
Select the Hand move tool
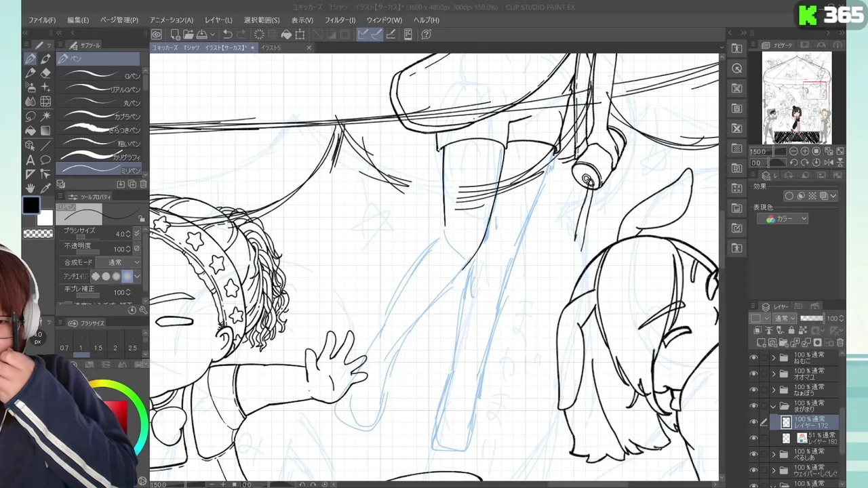tap(31, 188)
